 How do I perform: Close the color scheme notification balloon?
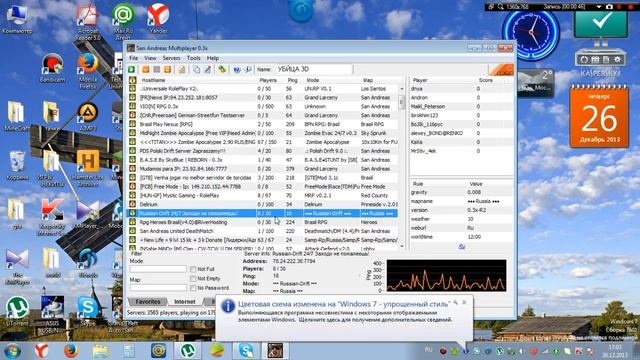click(x=464, y=302)
